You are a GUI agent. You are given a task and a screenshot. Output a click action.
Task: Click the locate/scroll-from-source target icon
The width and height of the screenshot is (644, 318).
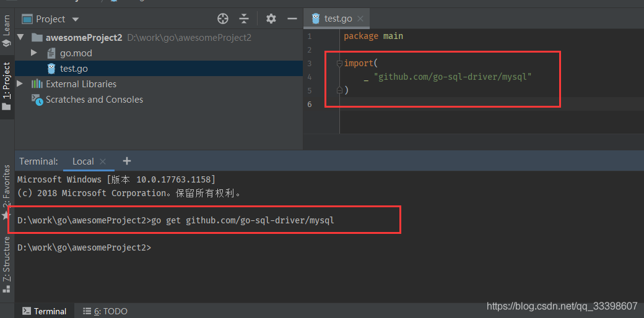click(223, 19)
